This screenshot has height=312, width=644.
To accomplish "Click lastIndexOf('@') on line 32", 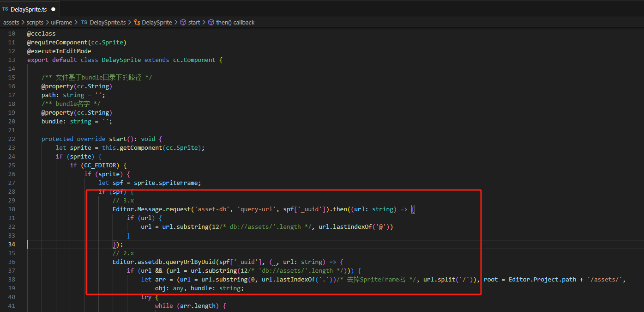I will (355, 226).
